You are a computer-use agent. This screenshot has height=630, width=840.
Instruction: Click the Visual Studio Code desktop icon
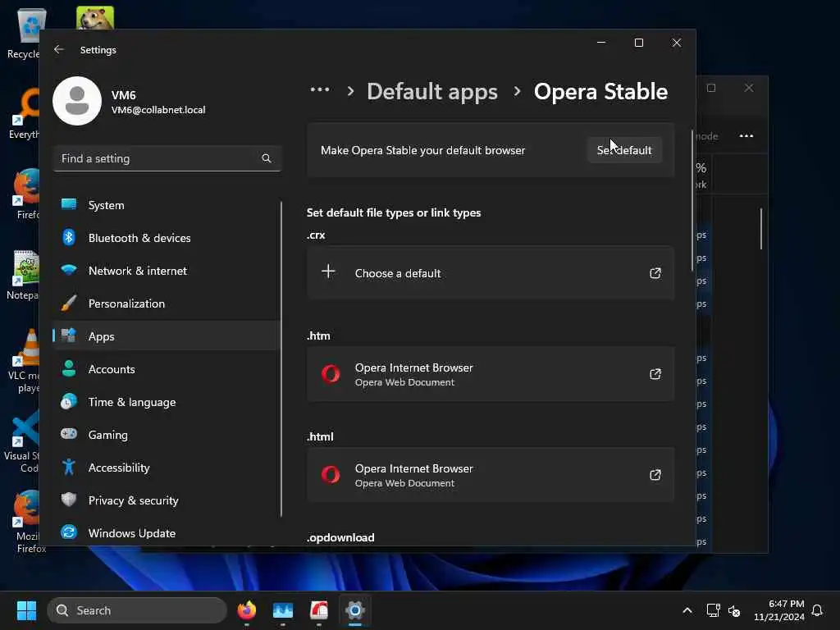tap(22, 442)
